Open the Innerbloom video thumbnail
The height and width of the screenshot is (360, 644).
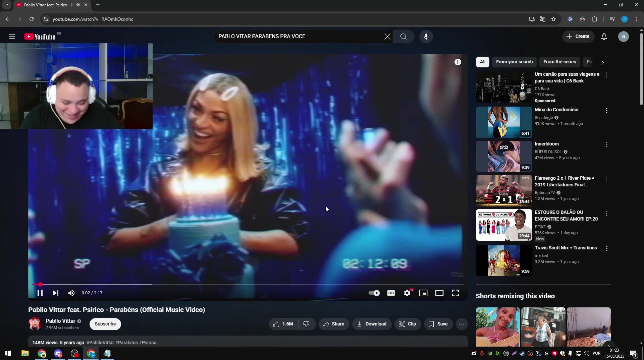point(504,157)
